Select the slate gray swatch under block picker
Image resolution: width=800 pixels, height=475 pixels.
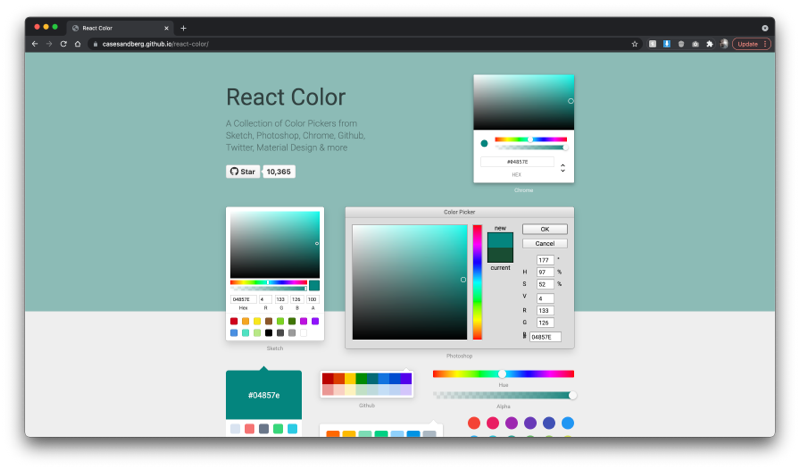264,429
